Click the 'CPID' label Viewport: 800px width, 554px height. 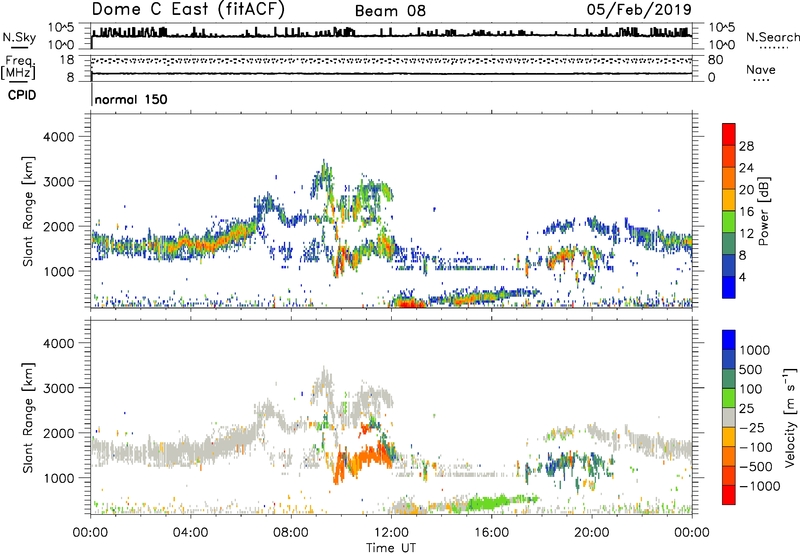point(22,95)
